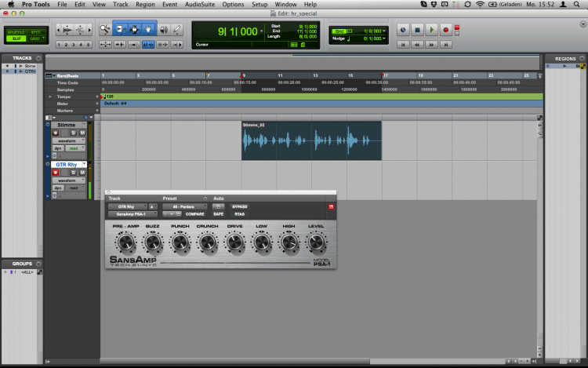Toggle Mirrored MIDI Editing icon

pyautogui.click(x=134, y=45)
